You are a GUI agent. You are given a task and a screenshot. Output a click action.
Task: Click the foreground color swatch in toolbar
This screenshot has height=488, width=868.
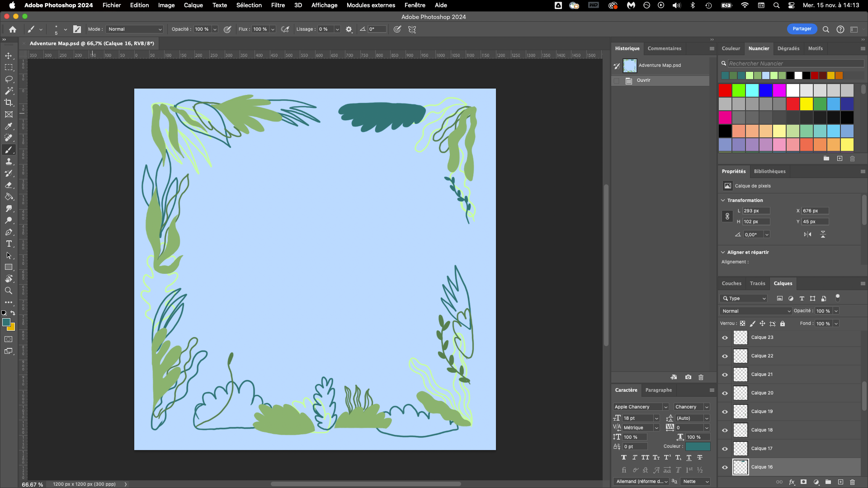(6, 322)
